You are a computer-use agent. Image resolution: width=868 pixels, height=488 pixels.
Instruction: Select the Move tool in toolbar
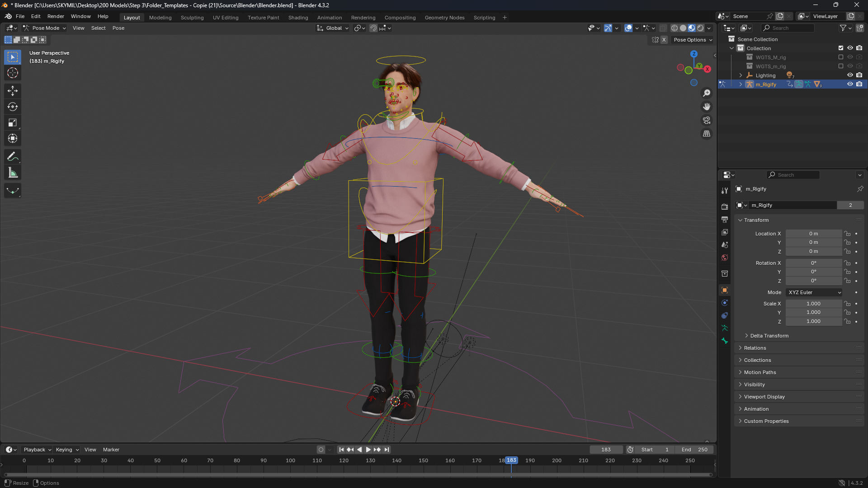pyautogui.click(x=13, y=91)
